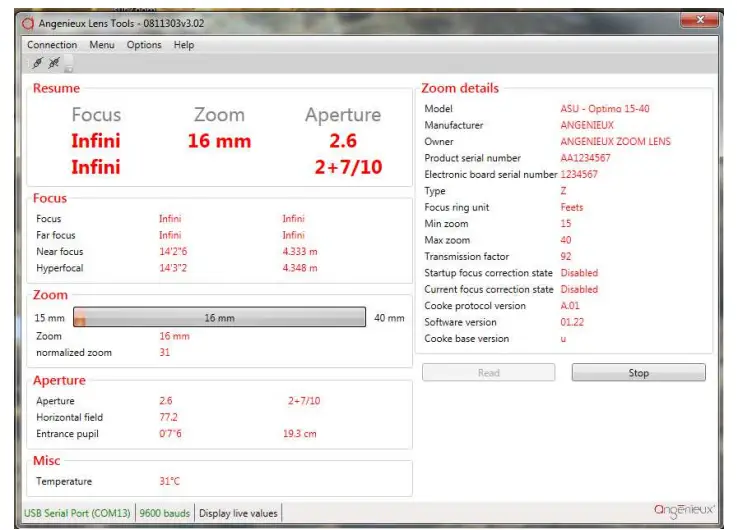Click the Display live values status entry
Viewport: 737px width, 530px height.
pos(238,513)
